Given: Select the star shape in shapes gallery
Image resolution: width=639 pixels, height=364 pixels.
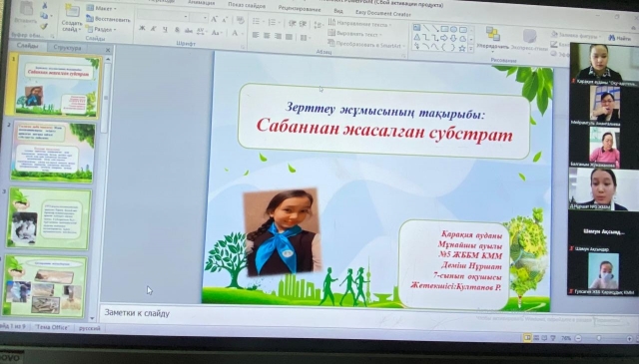Looking at the screenshot, I should (461, 48).
